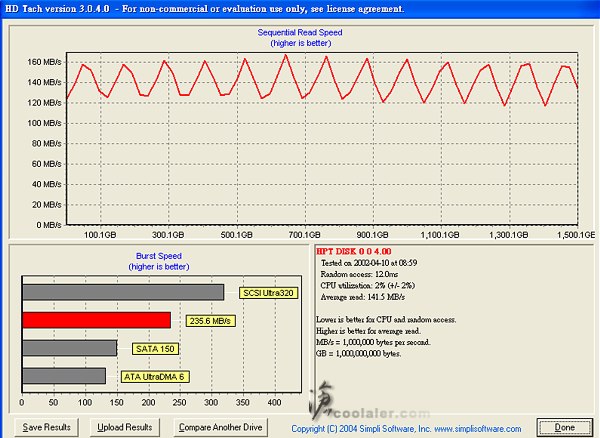Click the 1,300.1GB axis label
Viewport: 600px width, 438px height.
[509, 234]
